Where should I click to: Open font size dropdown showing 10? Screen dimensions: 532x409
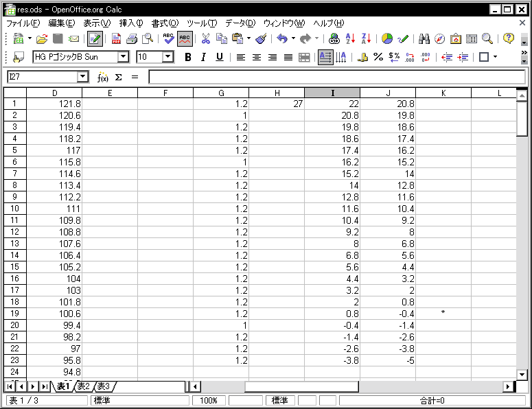click(167, 57)
